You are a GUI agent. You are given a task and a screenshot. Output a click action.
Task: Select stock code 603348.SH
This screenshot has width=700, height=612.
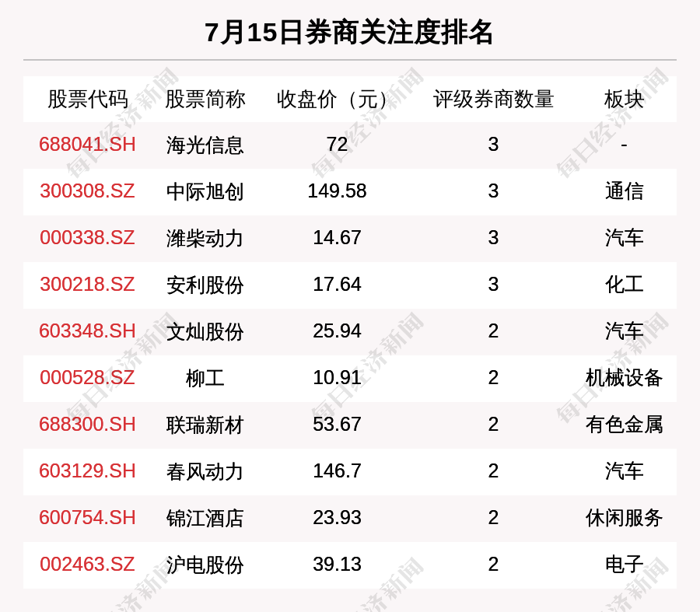point(87,331)
